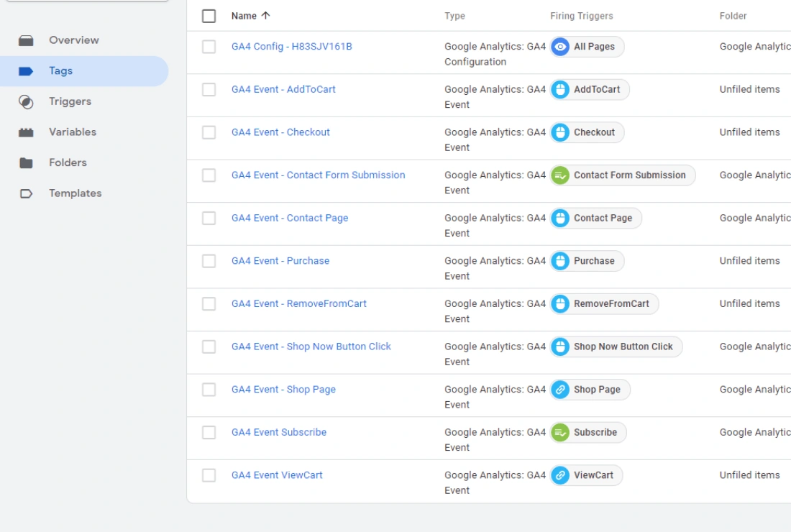
Task: Click Unfiled items in the ViewCart row
Action: tap(749, 475)
